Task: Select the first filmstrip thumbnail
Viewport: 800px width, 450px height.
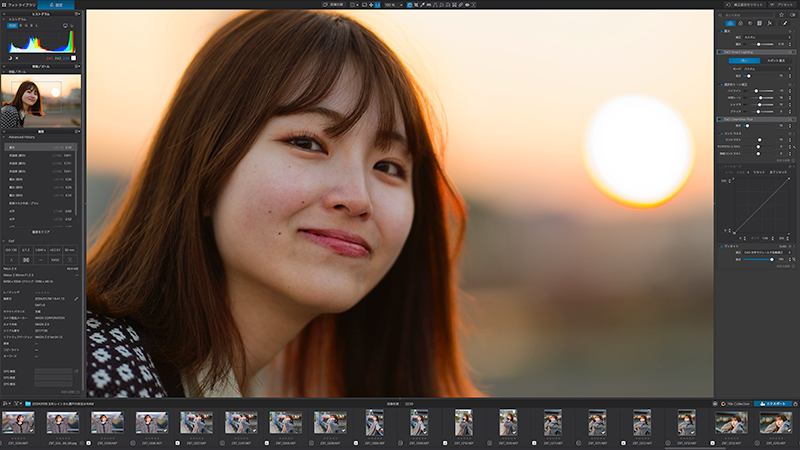Action: pos(18,423)
